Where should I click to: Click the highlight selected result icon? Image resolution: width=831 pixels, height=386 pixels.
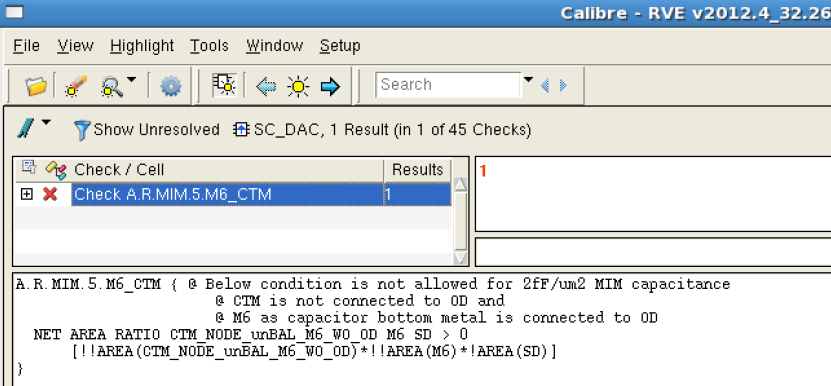coord(224,85)
